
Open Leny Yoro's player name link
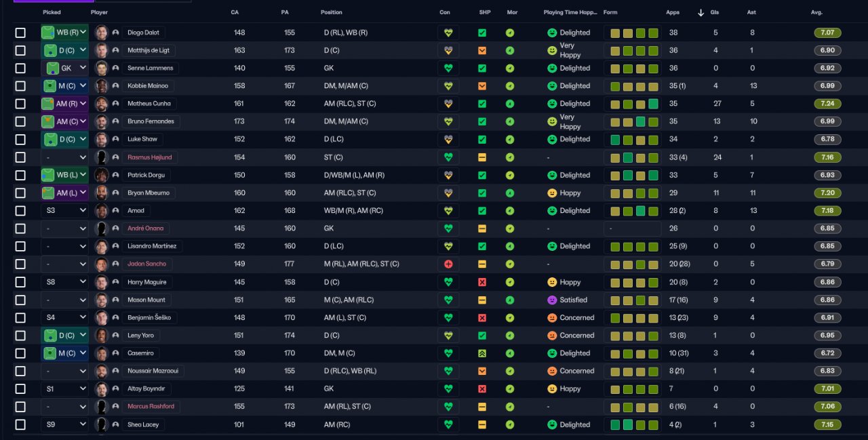140,336
